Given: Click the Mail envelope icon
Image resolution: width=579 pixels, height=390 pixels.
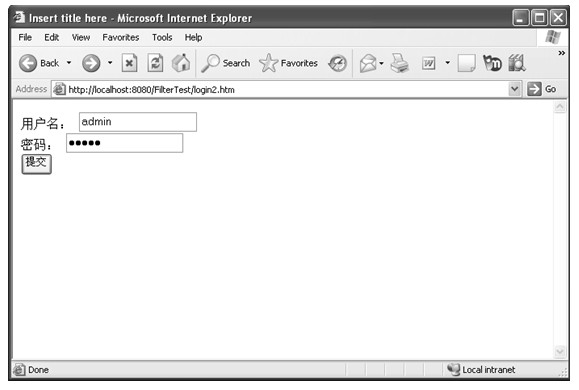Looking at the screenshot, I should click(368, 63).
